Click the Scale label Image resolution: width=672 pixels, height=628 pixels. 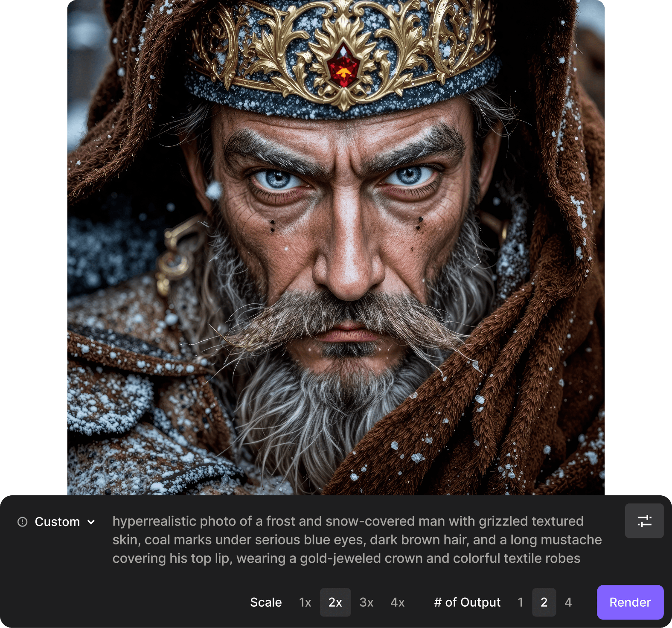[x=265, y=602]
